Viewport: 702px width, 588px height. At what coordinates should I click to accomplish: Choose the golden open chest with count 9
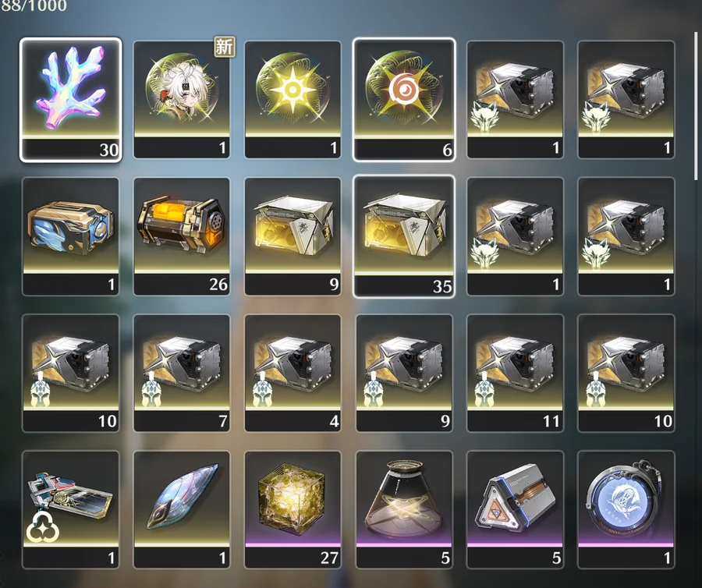pyautogui.click(x=292, y=236)
